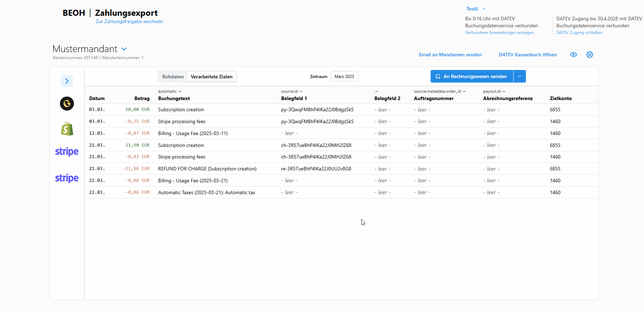
Task: Open dropdown arrow next to An Rechnungswesen senden
Action: click(x=520, y=76)
